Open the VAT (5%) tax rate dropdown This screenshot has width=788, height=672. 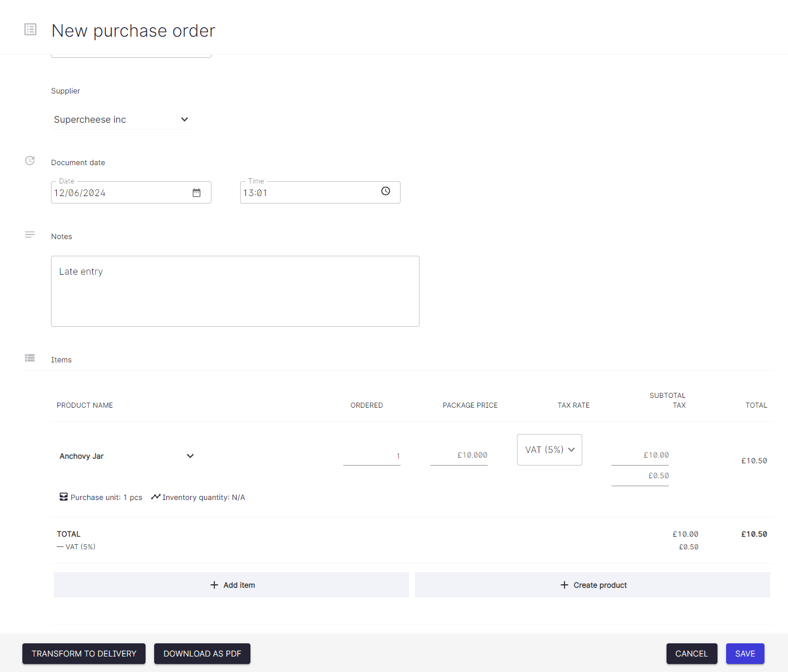coord(549,450)
